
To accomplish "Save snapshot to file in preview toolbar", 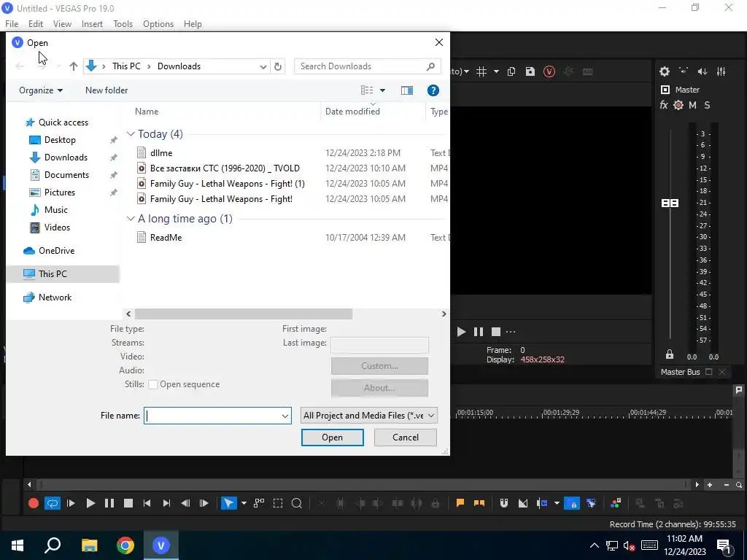I will [530, 71].
